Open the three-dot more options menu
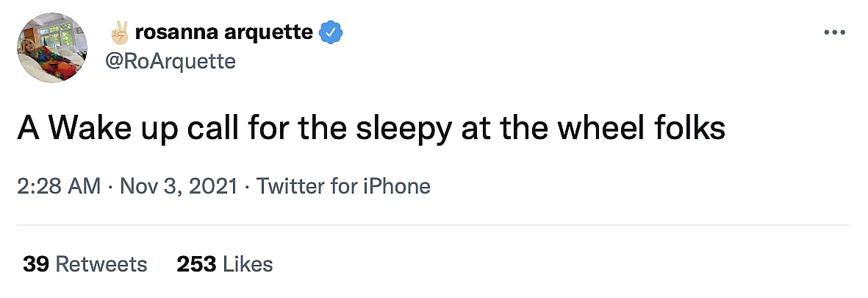Viewport: 868px width, 298px height. pyautogui.click(x=835, y=33)
